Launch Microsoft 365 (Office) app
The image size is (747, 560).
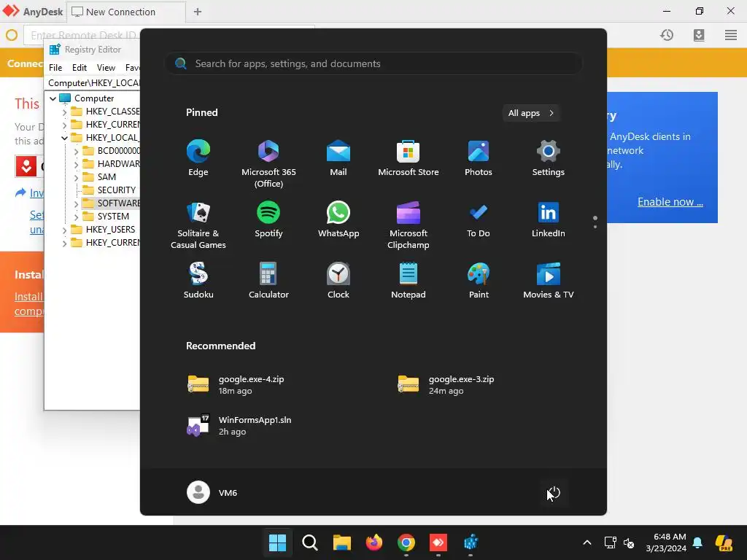[268, 164]
